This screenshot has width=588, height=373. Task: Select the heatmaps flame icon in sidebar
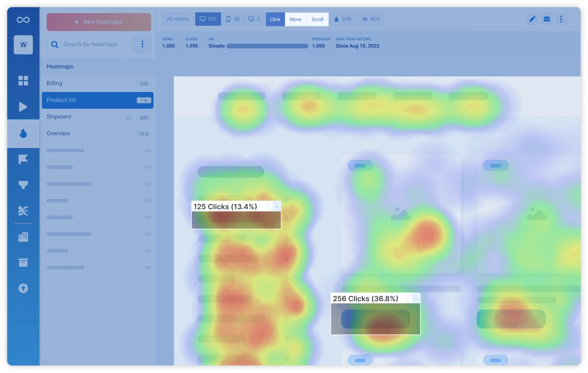[23, 133]
